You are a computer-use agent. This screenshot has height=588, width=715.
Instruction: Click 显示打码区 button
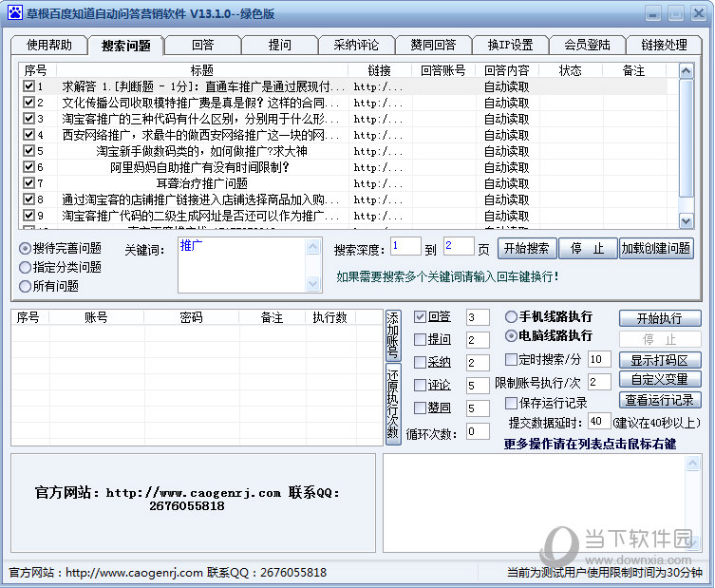click(x=660, y=360)
